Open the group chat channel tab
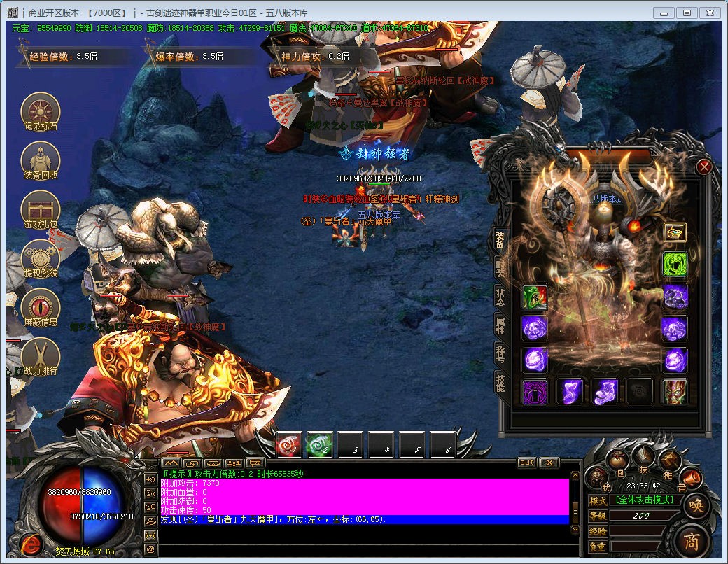728x564 pixels. pos(234,463)
